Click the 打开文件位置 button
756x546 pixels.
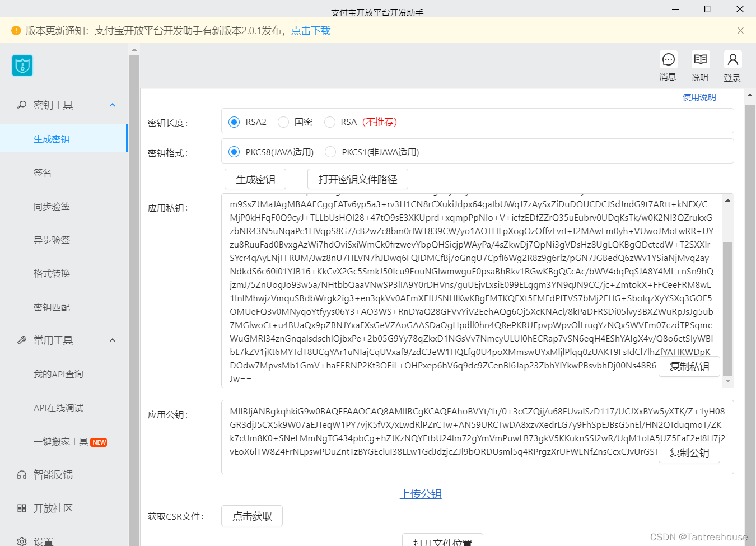tap(442, 540)
